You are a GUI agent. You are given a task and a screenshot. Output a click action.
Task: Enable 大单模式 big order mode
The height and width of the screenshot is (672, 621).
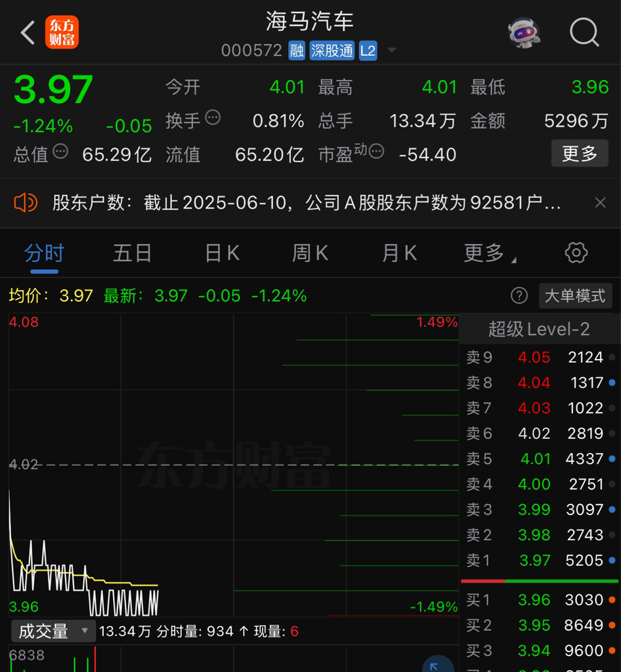(575, 296)
